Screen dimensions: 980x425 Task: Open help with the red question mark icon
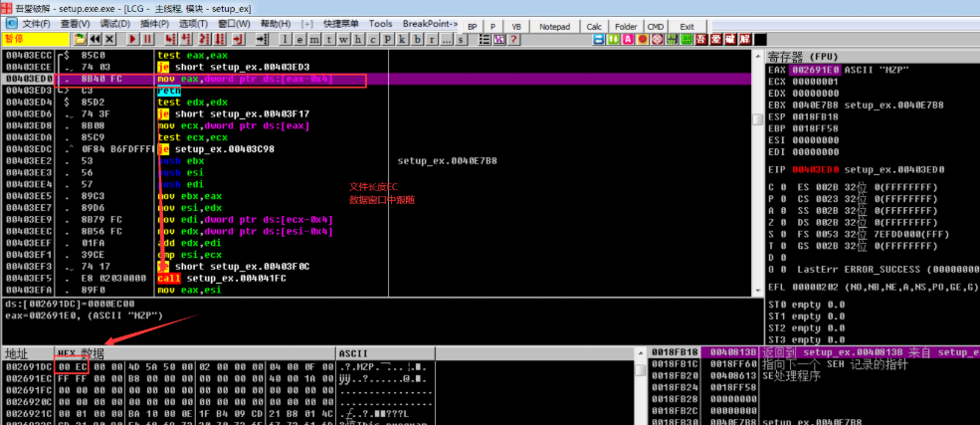(513, 39)
